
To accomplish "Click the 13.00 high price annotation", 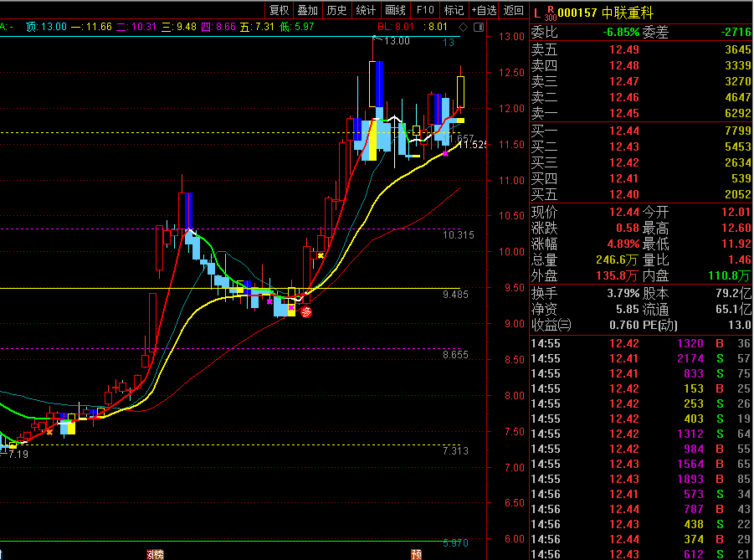I will (397, 41).
